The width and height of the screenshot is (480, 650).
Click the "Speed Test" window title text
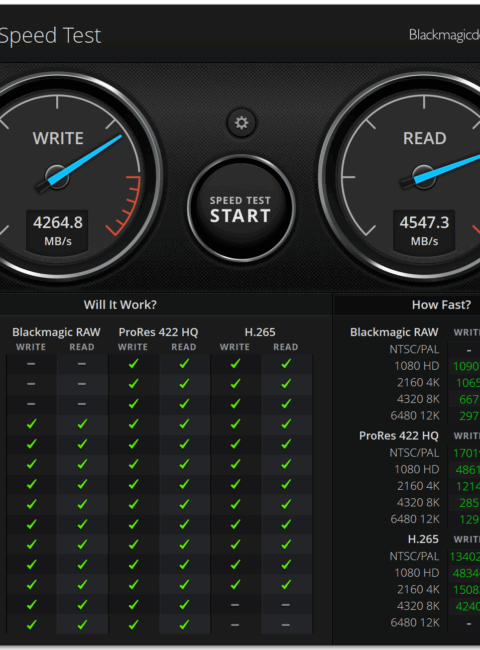tap(50, 36)
